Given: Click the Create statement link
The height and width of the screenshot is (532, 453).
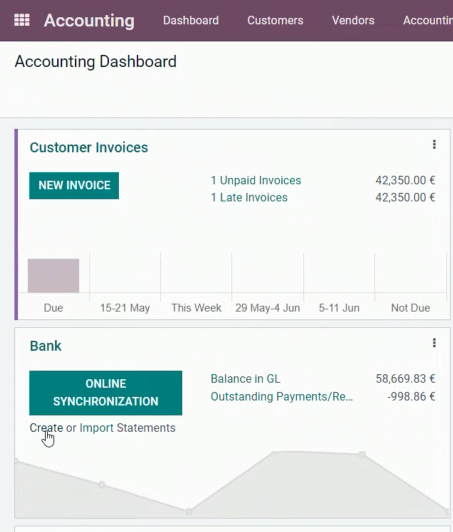Looking at the screenshot, I should tap(46, 428).
